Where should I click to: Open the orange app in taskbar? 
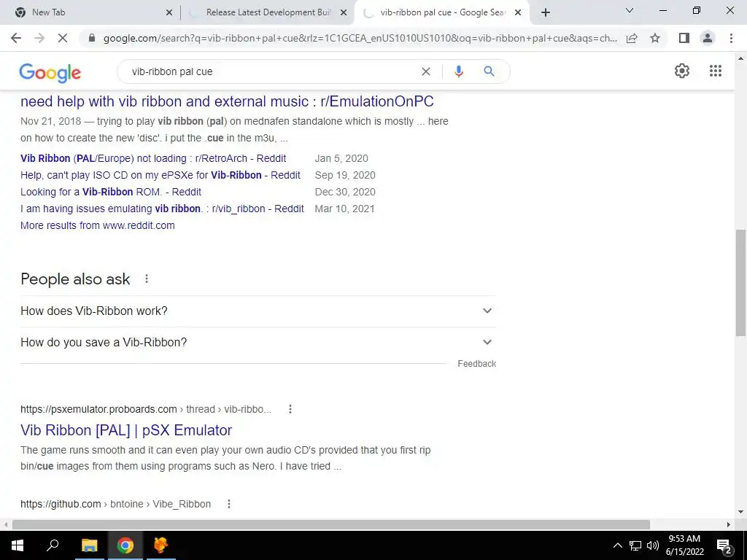(161, 545)
